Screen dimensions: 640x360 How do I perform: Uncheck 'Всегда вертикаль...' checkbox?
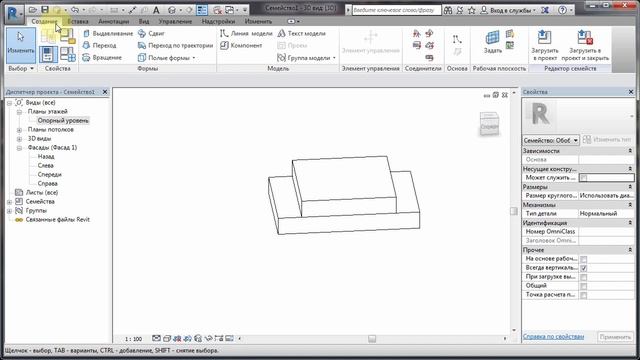pos(584,268)
